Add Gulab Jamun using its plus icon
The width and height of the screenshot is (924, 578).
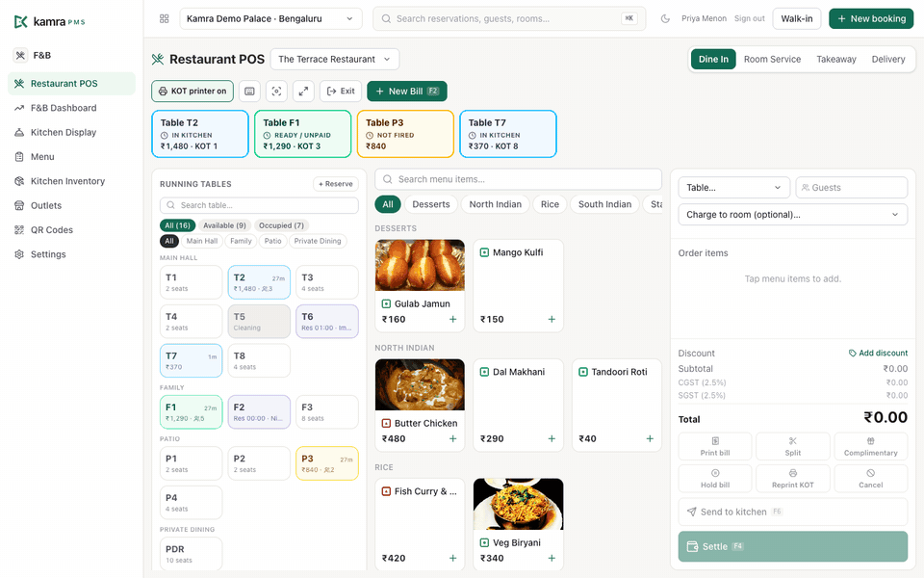[x=453, y=320]
